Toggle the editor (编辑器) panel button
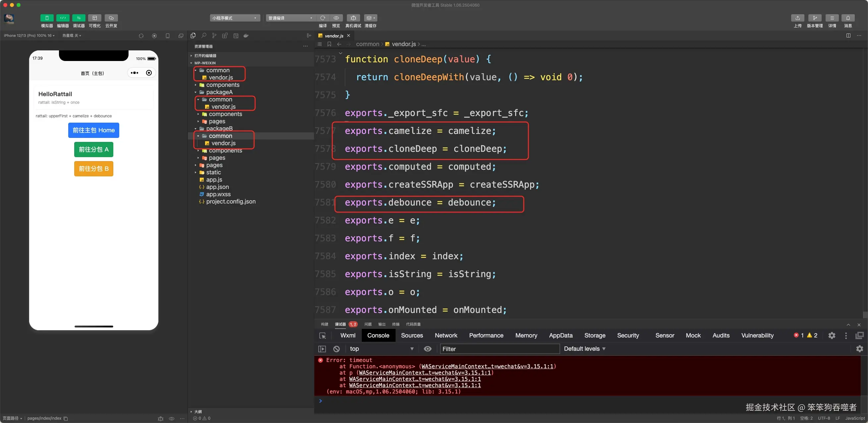868x423 pixels. [63, 18]
